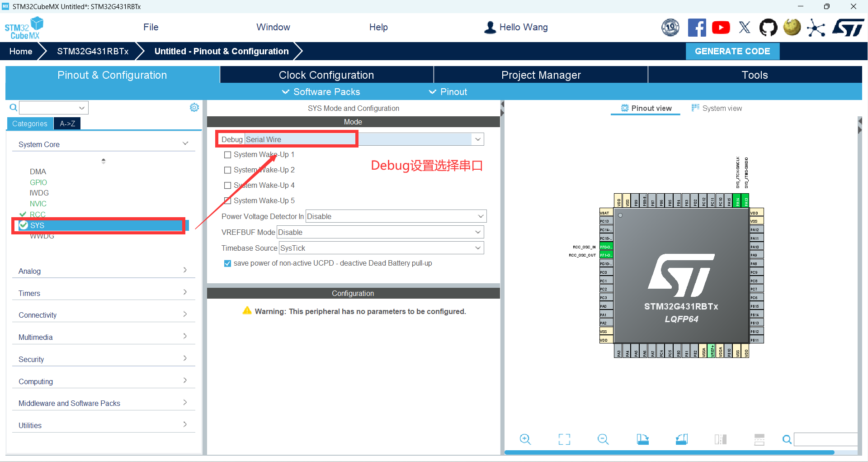Toggle the split view icon in pinout toolbar
868x462 pixels.
point(721,439)
